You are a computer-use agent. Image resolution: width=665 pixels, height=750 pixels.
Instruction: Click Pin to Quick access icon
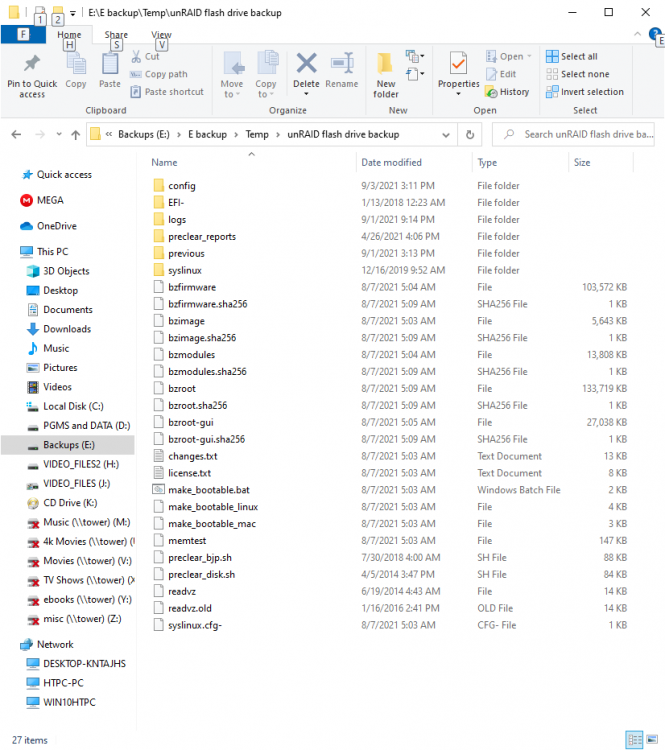32,64
